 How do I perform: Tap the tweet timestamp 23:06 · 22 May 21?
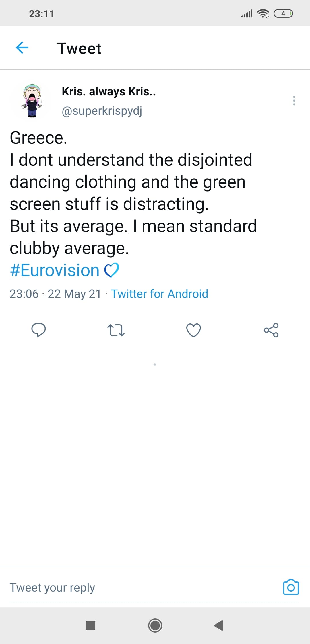pyautogui.click(x=55, y=294)
